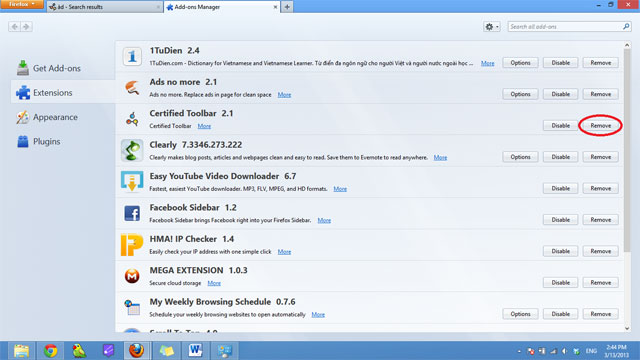Screen dimensions: 640x360
Task: Remove the Certified Toolbar extension
Action: [600, 126]
